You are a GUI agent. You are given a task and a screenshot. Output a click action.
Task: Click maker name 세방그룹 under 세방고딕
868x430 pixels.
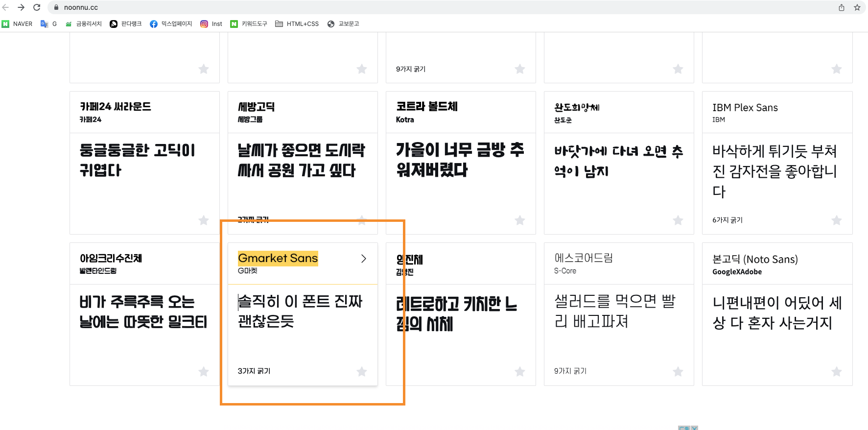click(x=250, y=119)
